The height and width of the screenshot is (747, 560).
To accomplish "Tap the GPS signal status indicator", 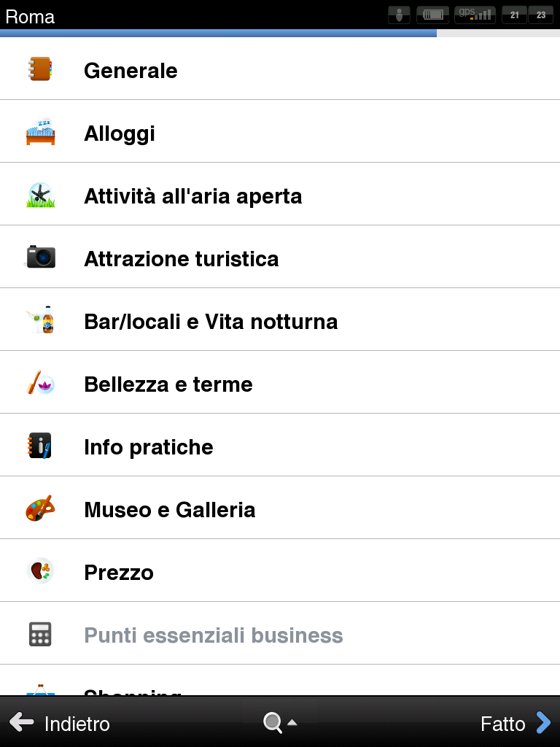I will pos(475,15).
